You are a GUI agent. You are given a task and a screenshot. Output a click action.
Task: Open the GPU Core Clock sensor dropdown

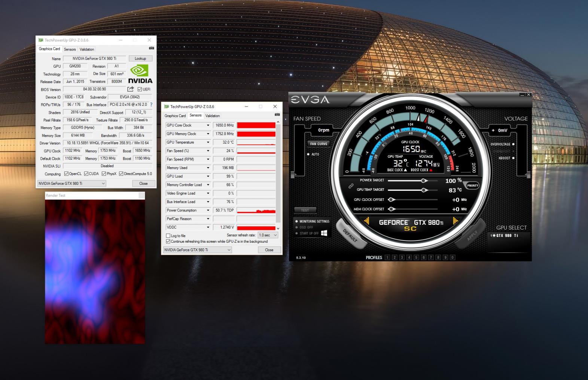pyautogui.click(x=208, y=125)
